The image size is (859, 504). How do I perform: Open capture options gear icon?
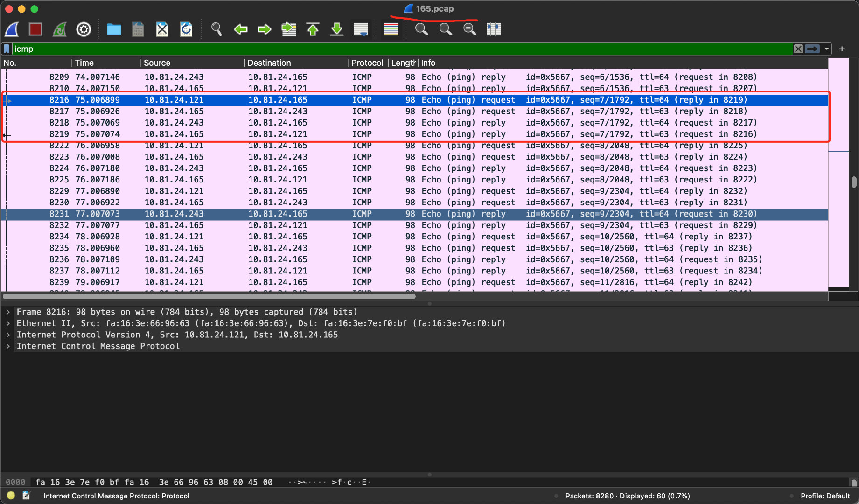[x=84, y=29]
